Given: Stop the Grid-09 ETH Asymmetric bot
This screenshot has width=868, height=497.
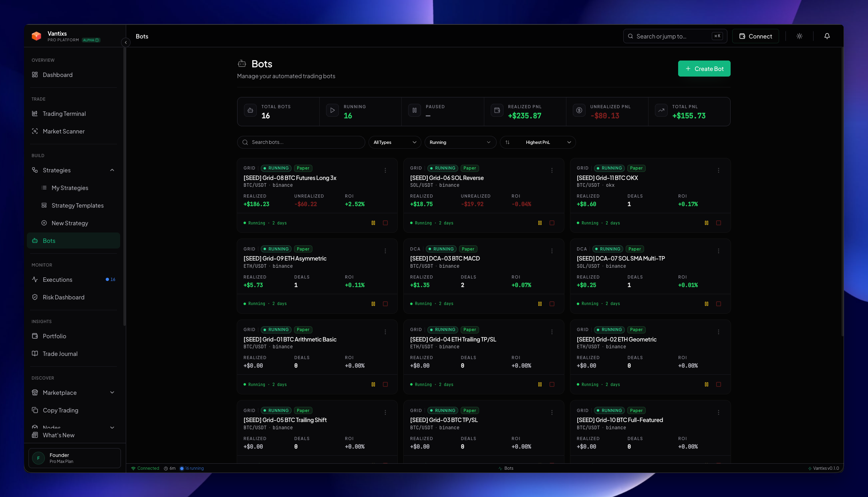Looking at the screenshot, I should pos(385,304).
